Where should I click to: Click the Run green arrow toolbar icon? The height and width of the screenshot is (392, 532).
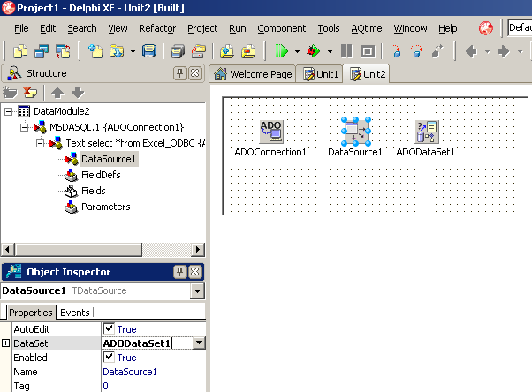click(281, 51)
